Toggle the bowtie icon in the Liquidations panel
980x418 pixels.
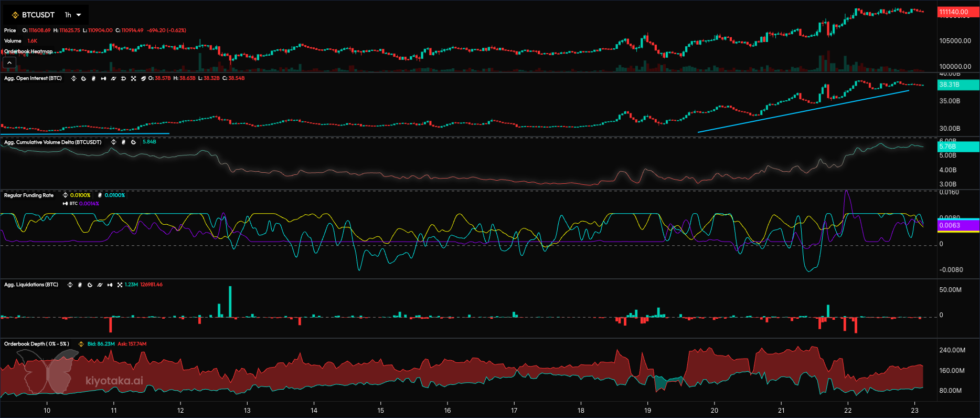(x=110, y=285)
